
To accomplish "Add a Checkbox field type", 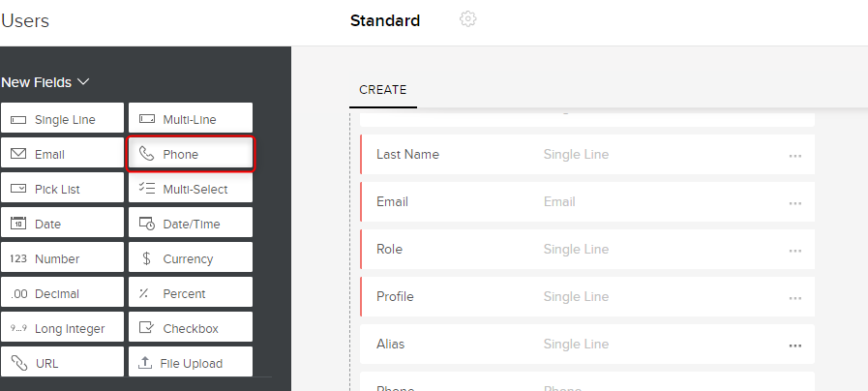I will [190, 328].
